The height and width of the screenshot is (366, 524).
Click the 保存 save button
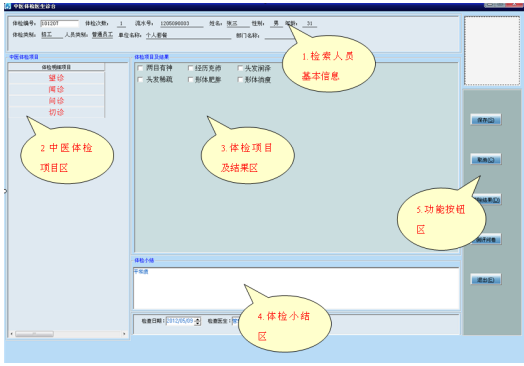tap(486, 120)
